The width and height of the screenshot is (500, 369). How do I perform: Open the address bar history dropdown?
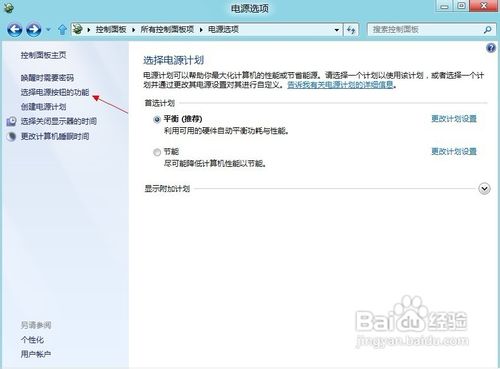coord(337,30)
